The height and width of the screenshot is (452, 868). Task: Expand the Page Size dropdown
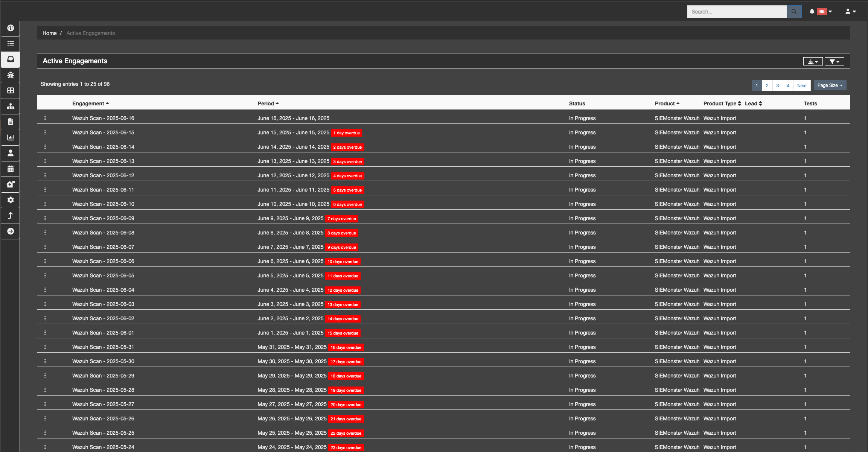[830, 85]
